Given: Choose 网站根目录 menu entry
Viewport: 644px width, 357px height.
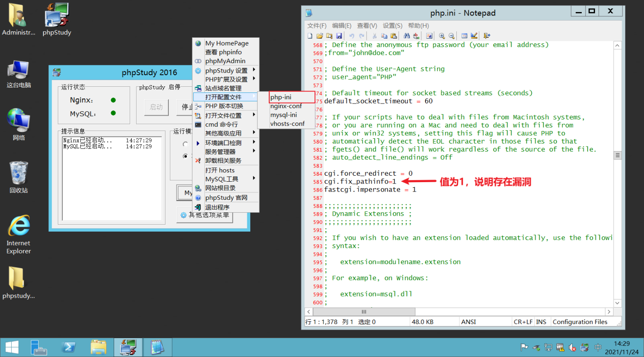Looking at the screenshot, I should (226, 188).
